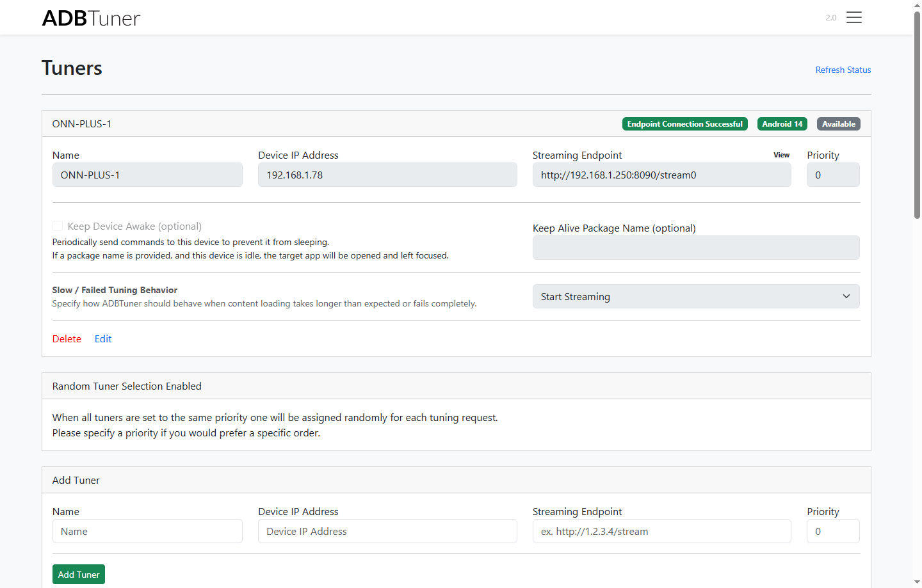The width and height of the screenshot is (922, 588).
Task: Click the ADBTuner logo
Action: [x=91, y=18]
